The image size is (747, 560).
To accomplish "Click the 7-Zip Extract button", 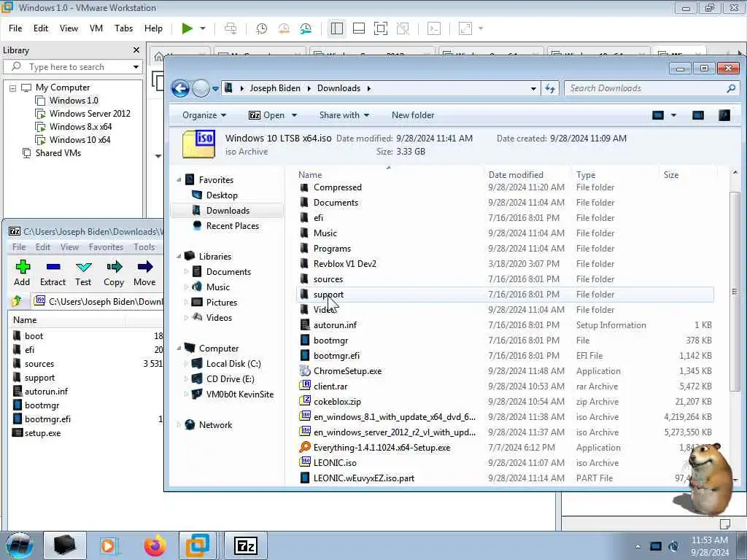I will [x=53, y=274].
